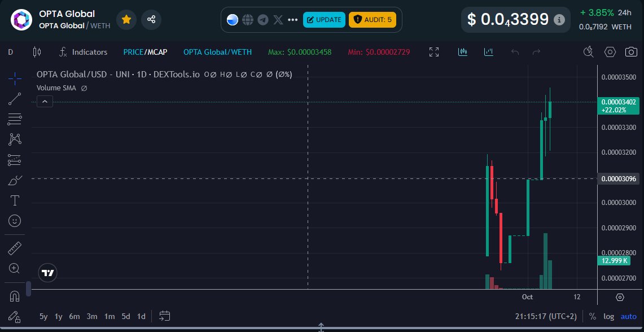Open the go to date calendar
Screen dimensions: 644x332
pos(165,316)
